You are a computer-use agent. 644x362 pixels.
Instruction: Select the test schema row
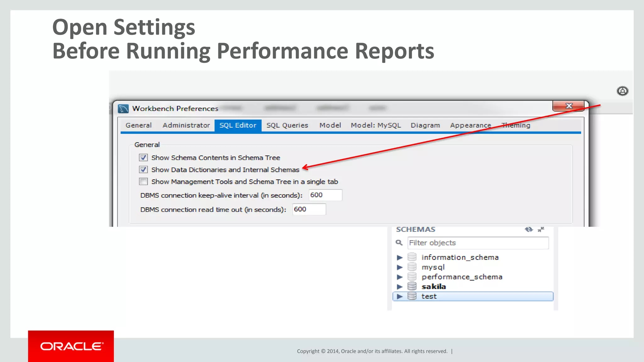pos(473,296)
